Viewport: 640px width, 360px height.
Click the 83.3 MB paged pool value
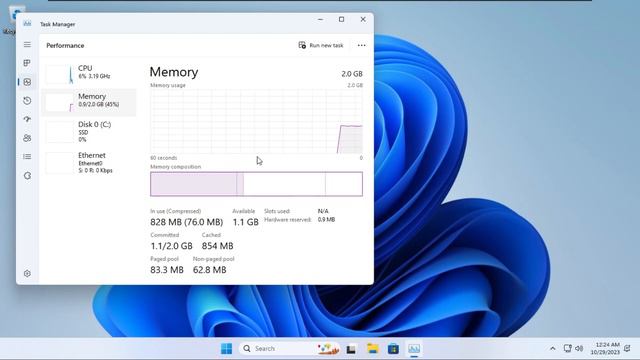click(x=167, y=270)
